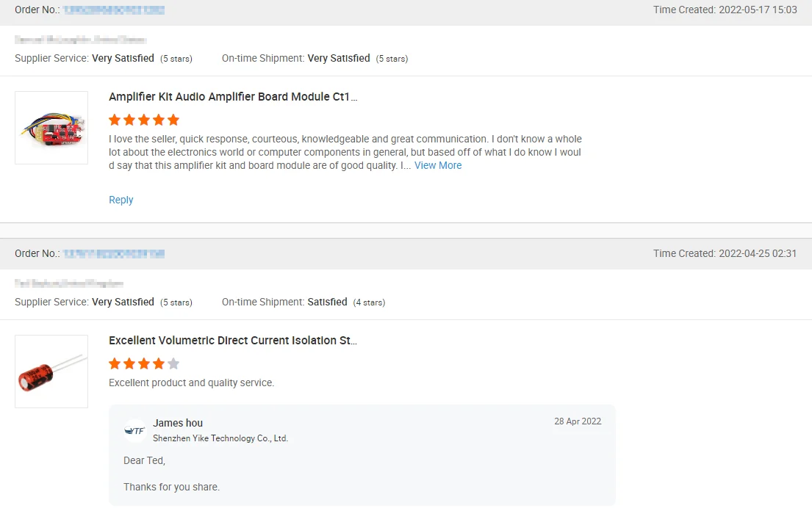Click the blurred order number dated 2022-05-17
The image size is (812, 511).
[x=113, y=10]
